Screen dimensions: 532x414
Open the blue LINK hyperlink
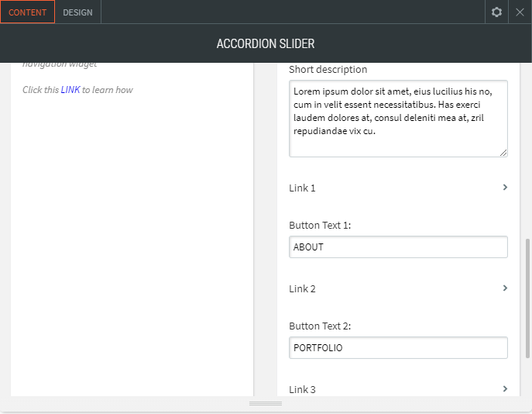70,90
